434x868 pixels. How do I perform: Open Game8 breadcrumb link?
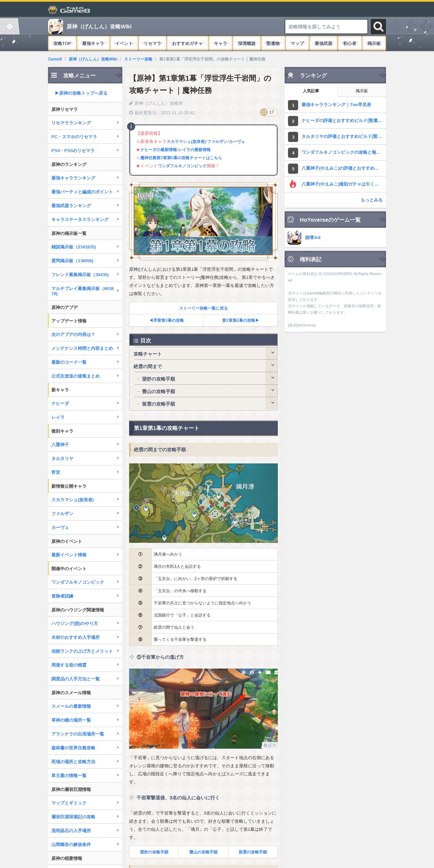coord(55,59)
